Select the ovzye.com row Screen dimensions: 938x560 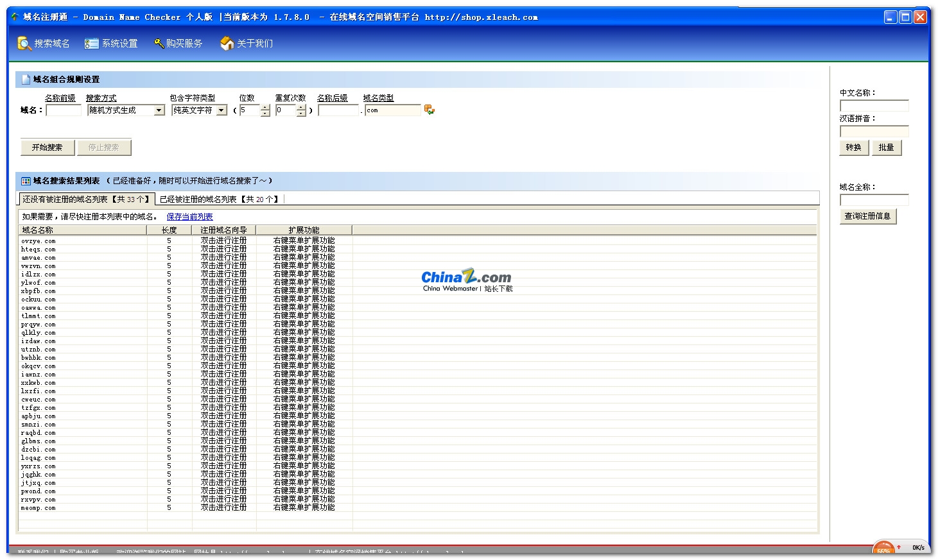click(x=417, y=241)
